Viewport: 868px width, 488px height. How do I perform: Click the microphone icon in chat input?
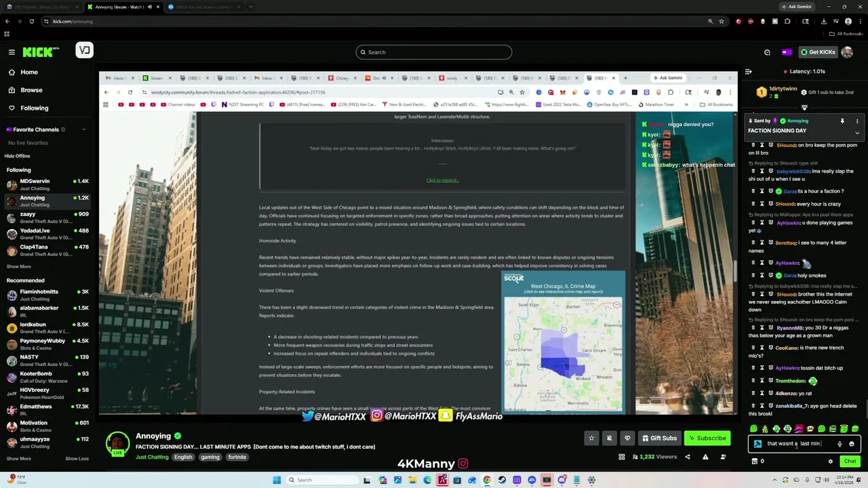pyautogui.click(x=840, y=444)
